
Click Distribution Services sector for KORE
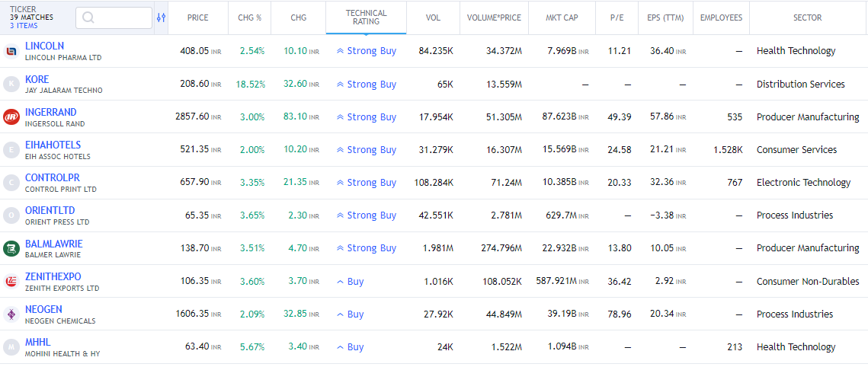pos(800,85)
